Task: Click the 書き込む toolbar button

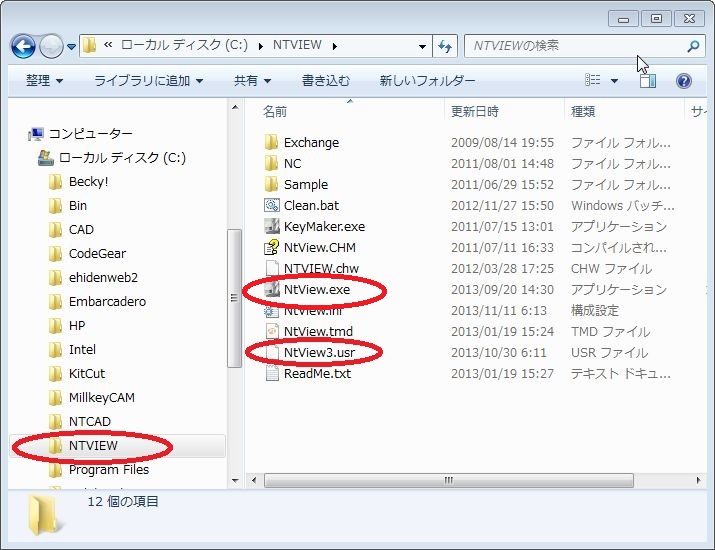Action: [326, 81]
